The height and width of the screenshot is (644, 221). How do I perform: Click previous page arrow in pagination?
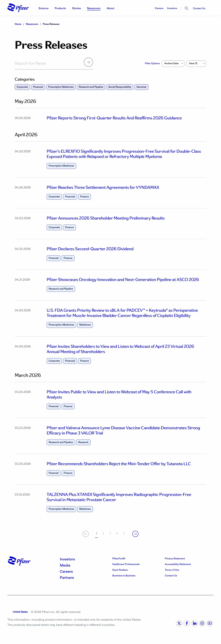click(x=86, y=534)
